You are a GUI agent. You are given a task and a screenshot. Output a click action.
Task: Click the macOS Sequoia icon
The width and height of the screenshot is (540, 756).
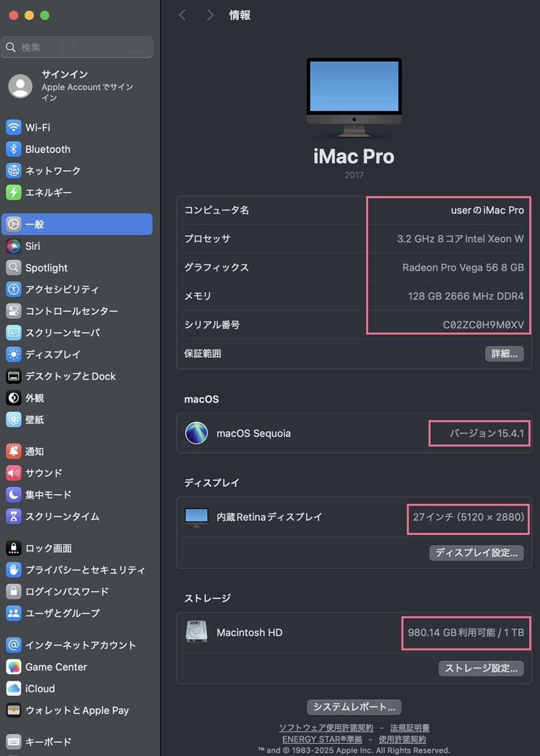pos(197,433)
